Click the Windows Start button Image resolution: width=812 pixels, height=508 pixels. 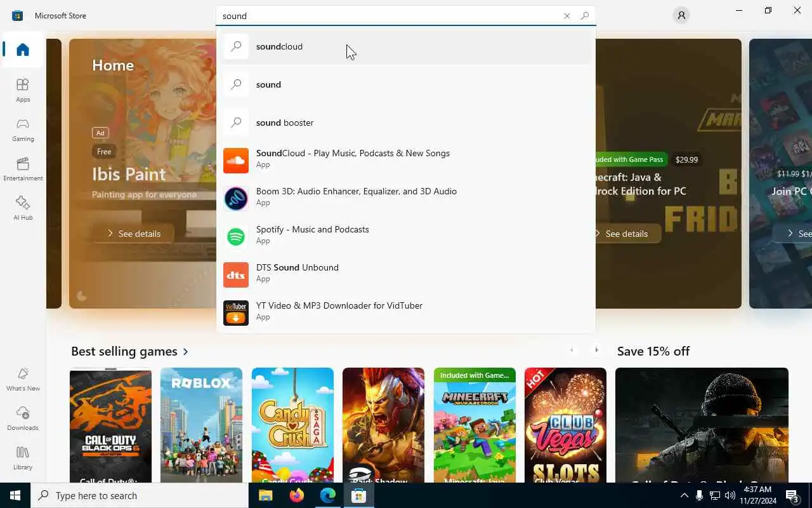click(x=15, y=495)
